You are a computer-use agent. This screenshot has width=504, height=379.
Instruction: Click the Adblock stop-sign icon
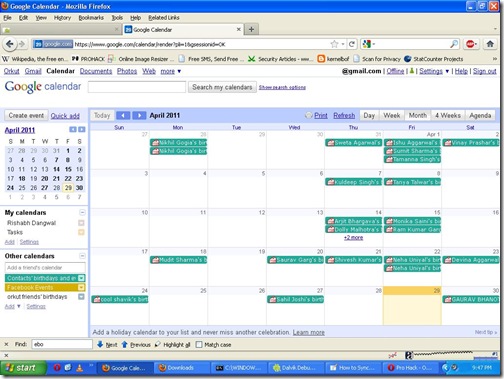(x=470, y=44)
